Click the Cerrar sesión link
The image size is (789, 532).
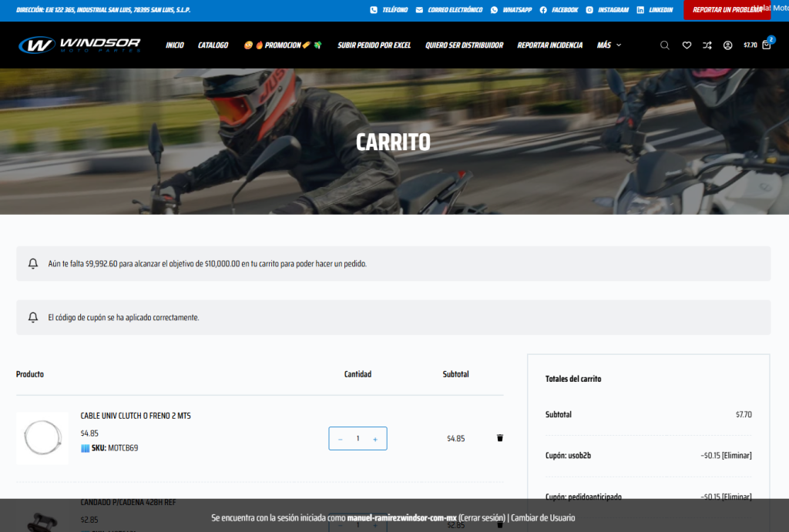click(x=482, y=518)
